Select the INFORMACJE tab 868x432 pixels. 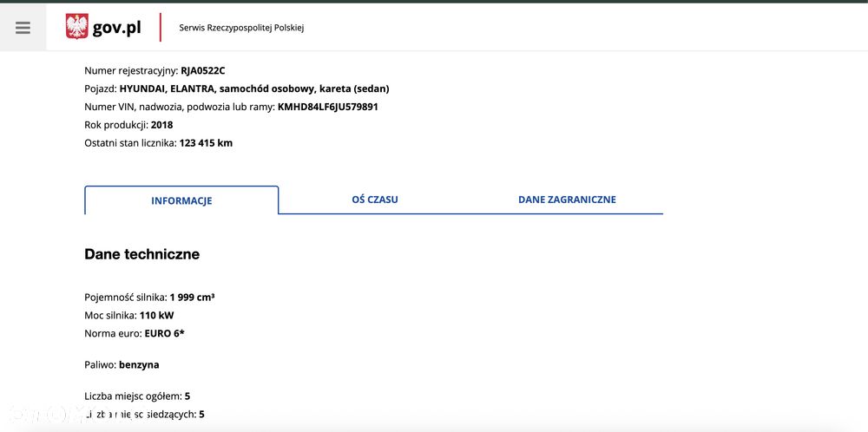[x=181, y=200]
